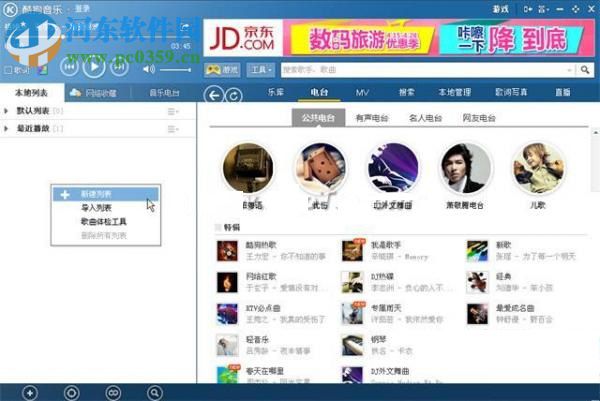This screenshot has height=401, width=600.
Task: Click the plus add icon in bottom bar
Action: [30, 393]
